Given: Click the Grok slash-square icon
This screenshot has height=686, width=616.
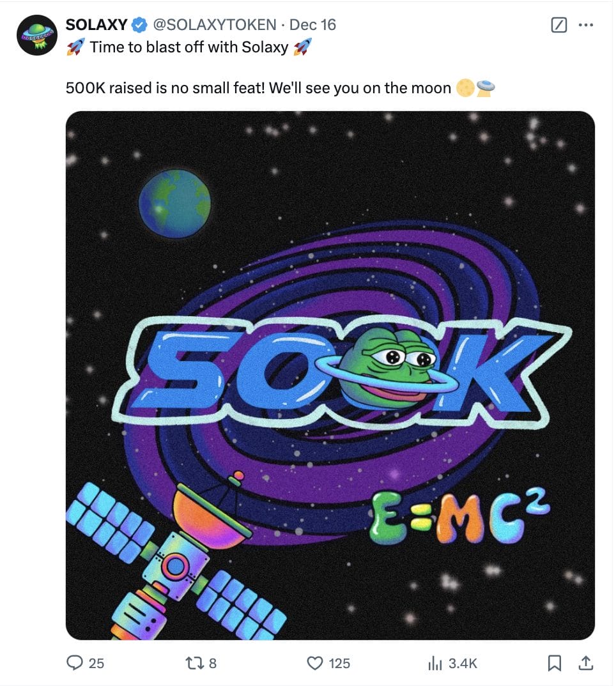Looking at the screenshot, I should (558, 25).
